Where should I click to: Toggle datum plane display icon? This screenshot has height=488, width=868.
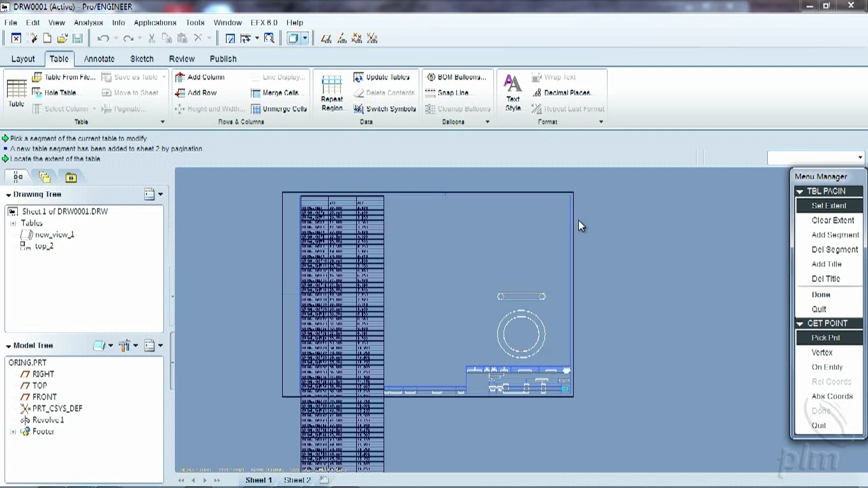click(326, 38)
